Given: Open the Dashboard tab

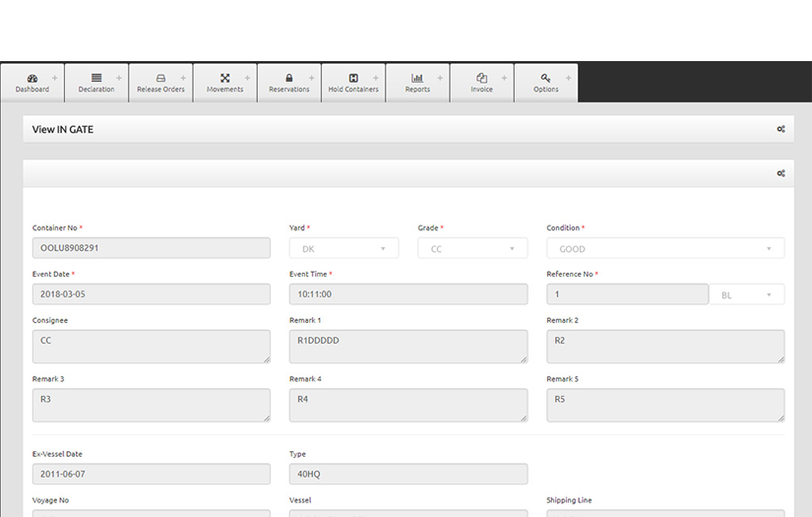Looking at the screenshot, I should coord(32,83).
